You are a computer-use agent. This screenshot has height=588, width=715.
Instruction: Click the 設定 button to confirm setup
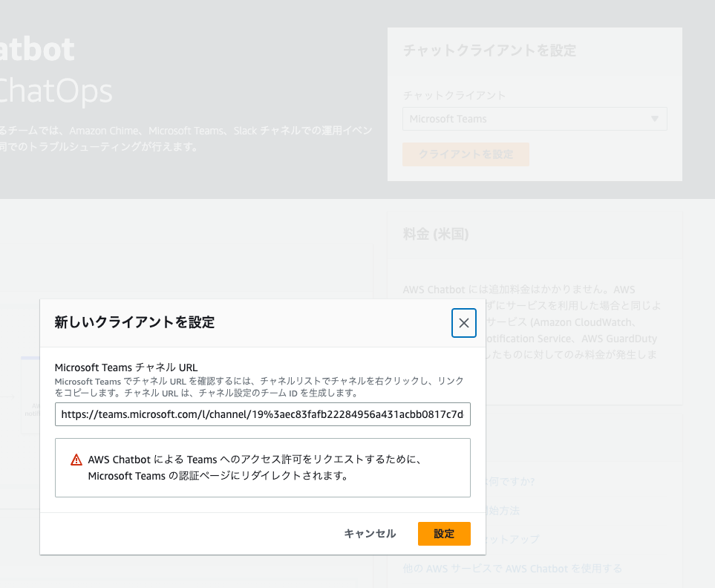(x=443, y=533)
